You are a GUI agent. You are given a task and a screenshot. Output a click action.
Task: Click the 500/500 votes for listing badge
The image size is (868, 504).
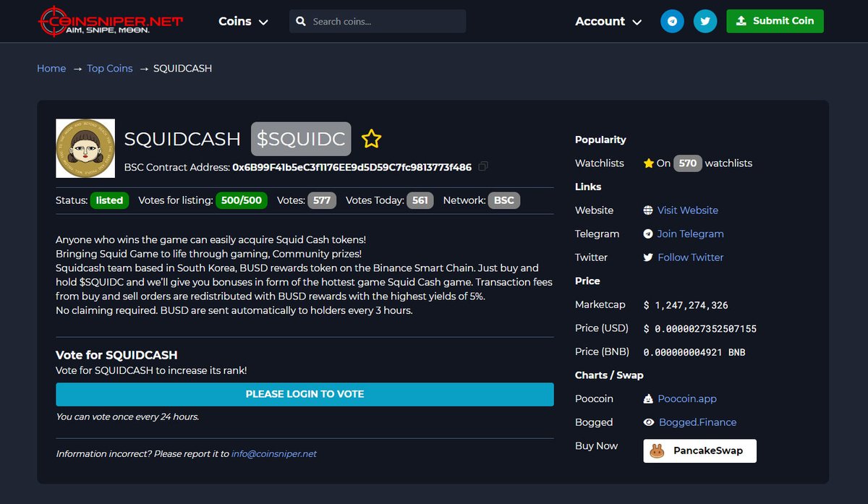[242, 200]
